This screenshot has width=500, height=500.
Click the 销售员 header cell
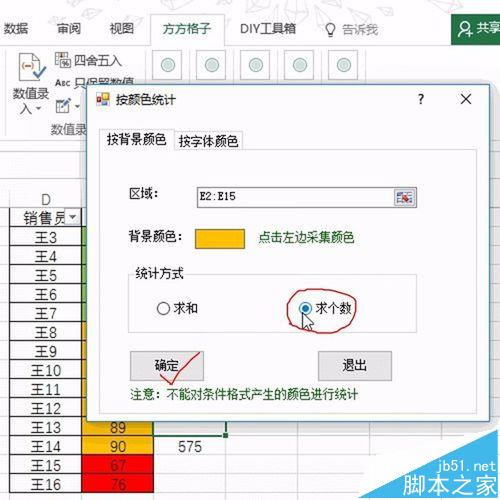(x=46, y=217)
